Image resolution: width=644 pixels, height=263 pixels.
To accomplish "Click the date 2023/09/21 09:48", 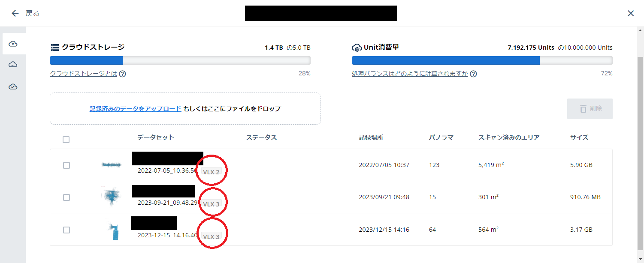I will click(384, 197).
